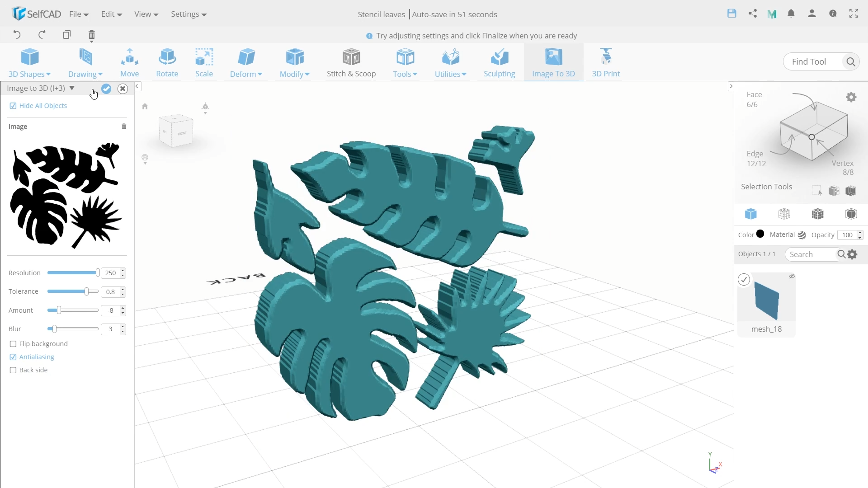The width and height of the screenshot is (868, 488).
Task: Open the object Color swatch
Action: [760, 234]
